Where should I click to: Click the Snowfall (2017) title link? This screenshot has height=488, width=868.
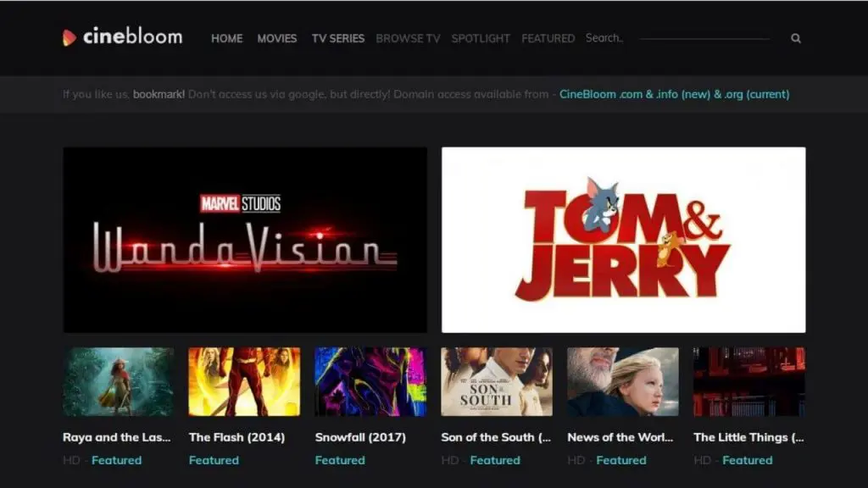(360, 438)
